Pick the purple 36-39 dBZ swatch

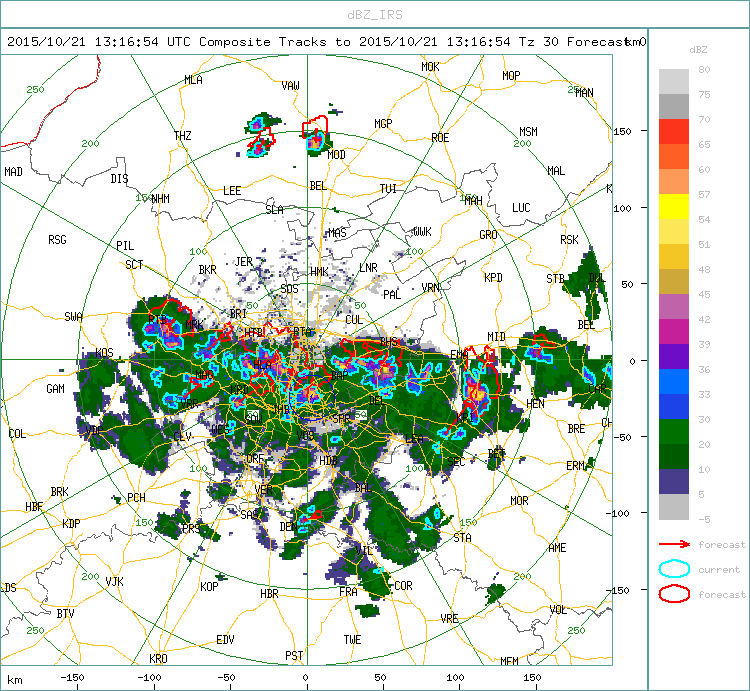674,356
